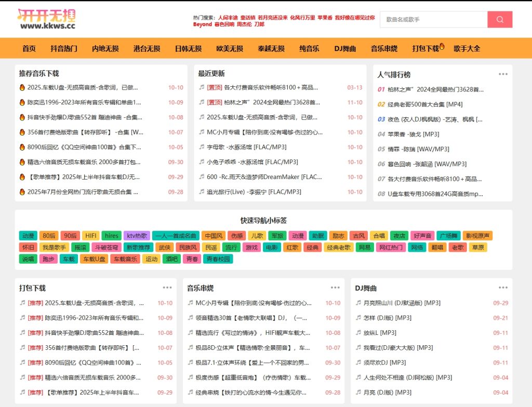Expand more options on DJ舞曲 panel
532x407 pixels.
pyautogui.click(x=502, y=287)
